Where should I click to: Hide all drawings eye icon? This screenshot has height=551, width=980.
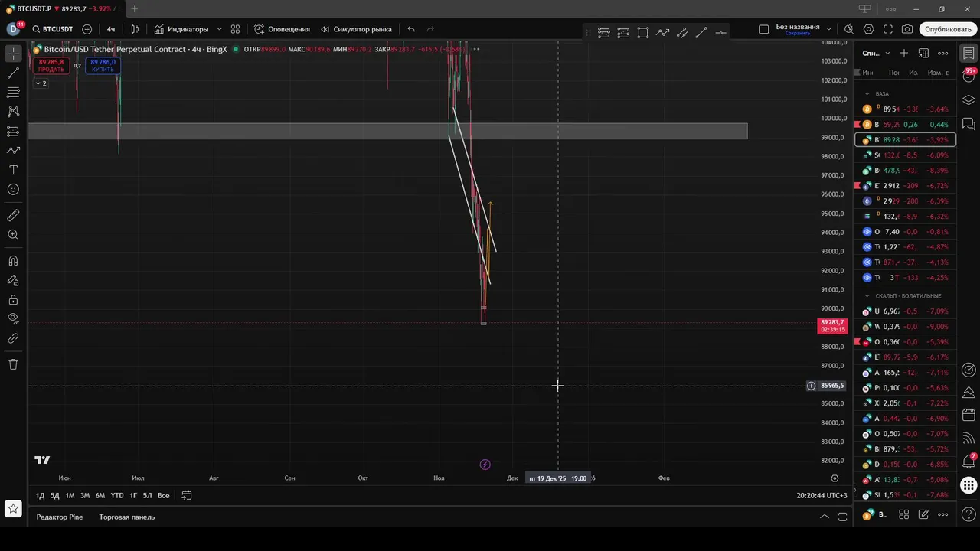coord(13,318)
